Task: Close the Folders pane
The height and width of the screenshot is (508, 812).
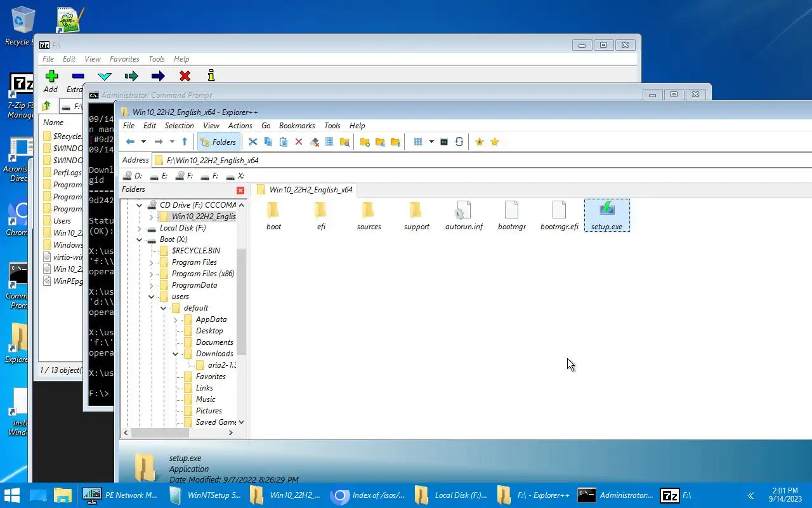Action: pos(240,190)
